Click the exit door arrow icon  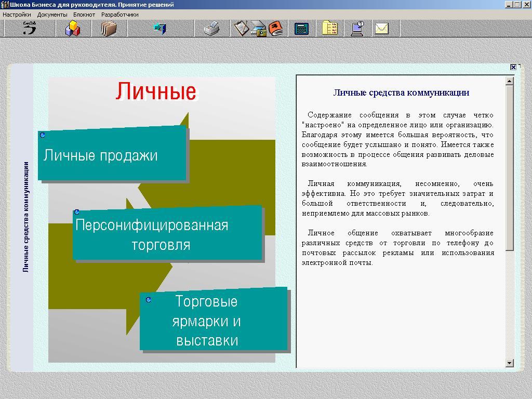tap(160, 29)
